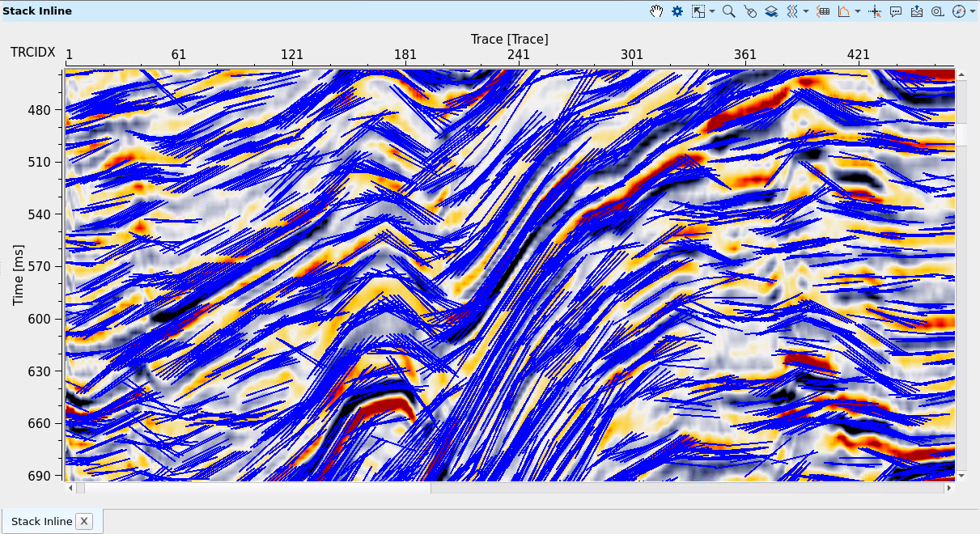
Task: Open the display settings gear icon
Action: (x=677, y=11)
